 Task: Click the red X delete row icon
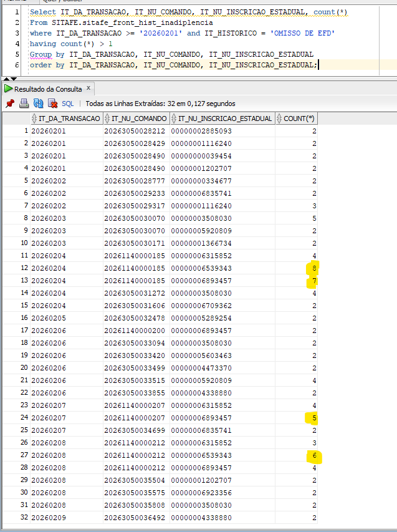pos(53,104)
